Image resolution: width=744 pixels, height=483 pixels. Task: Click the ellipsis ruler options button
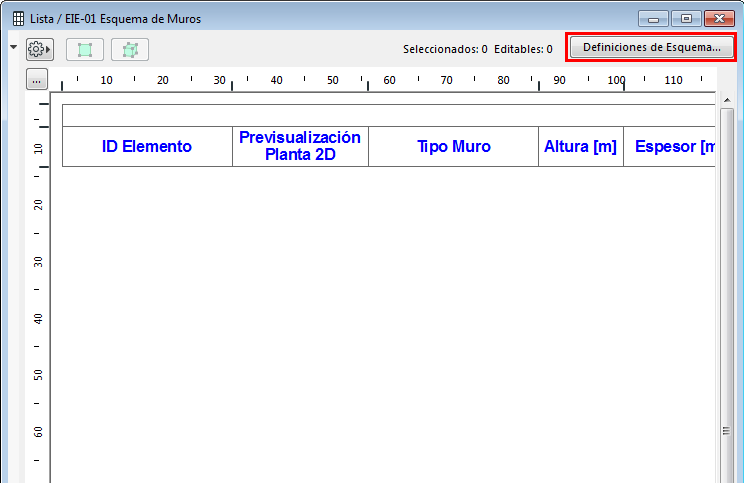point(37,80)
